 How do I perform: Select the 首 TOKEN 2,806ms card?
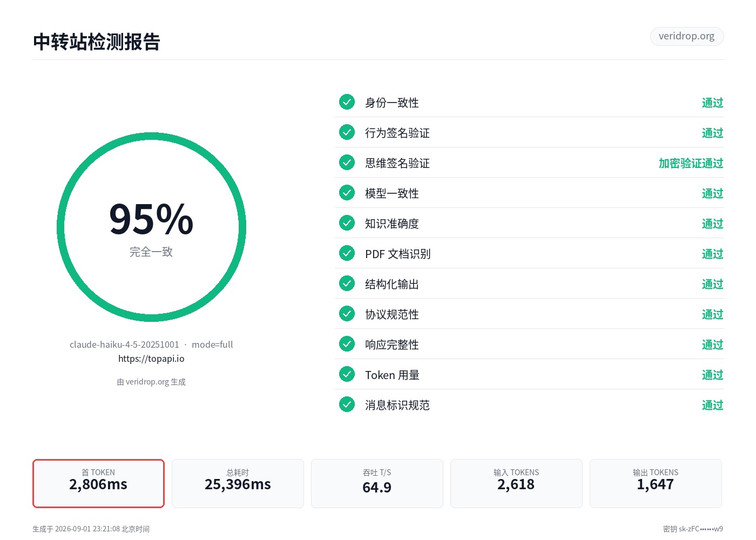98,483
